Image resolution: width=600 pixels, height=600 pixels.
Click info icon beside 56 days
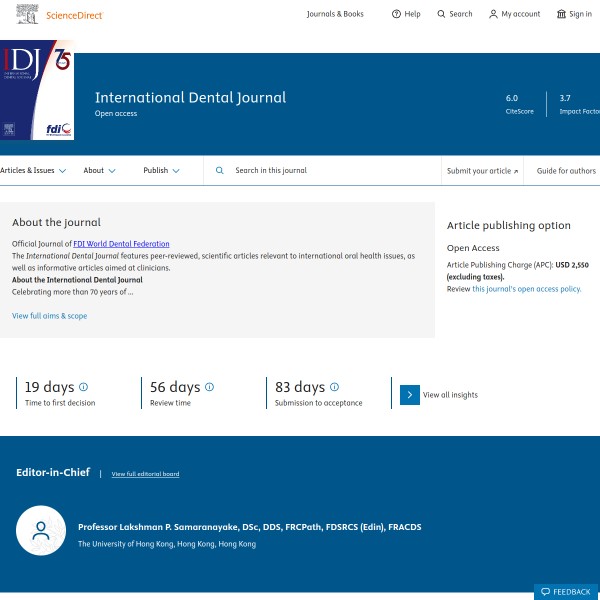click(209, 387)
